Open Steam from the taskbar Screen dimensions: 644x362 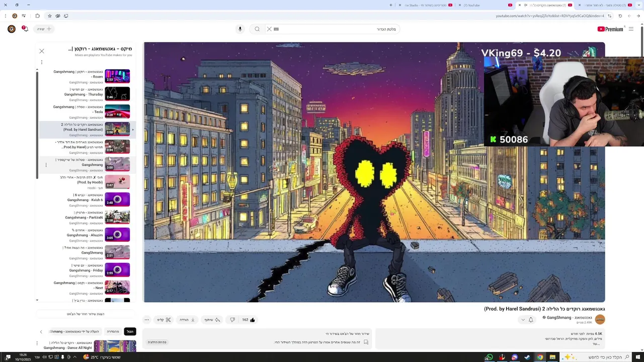(x=527, y=357)
